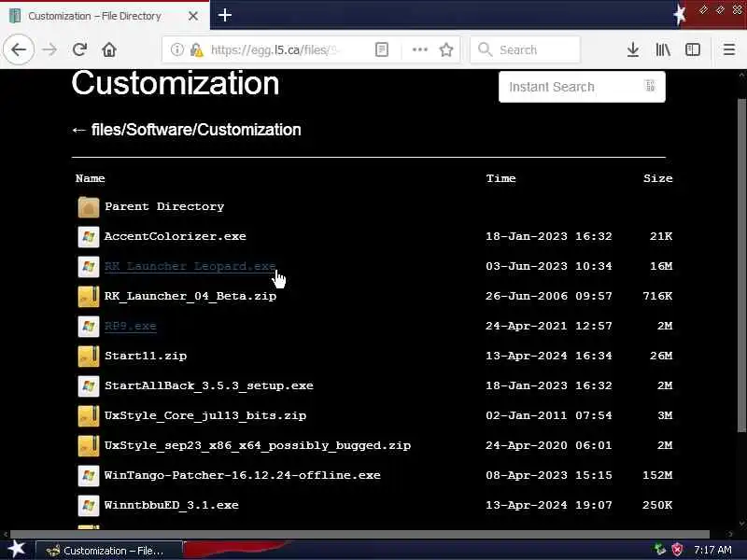Focus the browser Search box
747x560 pixels.
point(526,49)
